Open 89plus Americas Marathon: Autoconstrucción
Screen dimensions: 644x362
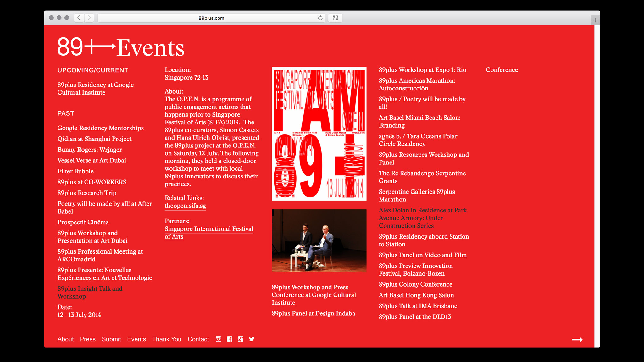click(417, 84)
